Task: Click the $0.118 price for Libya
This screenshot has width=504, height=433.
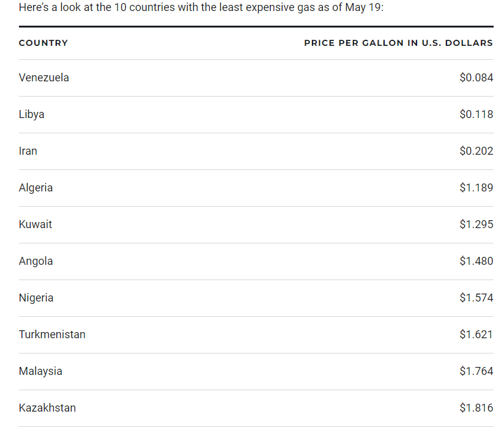Action: (x=476, y=114)
